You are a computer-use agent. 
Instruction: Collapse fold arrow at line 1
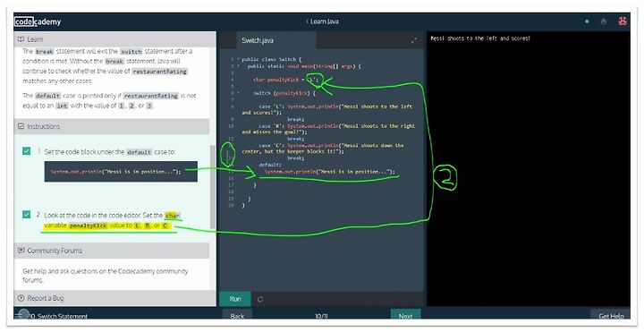[238, 59]
